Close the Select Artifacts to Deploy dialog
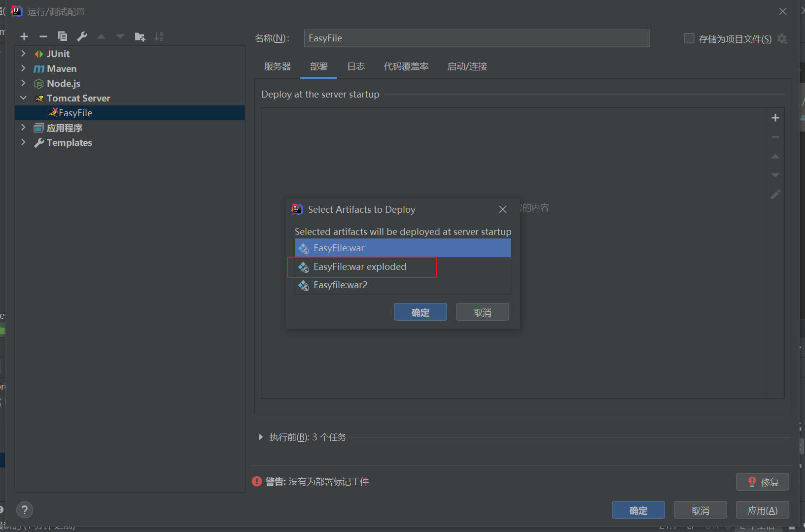805x532 pixels. point(503,209)
